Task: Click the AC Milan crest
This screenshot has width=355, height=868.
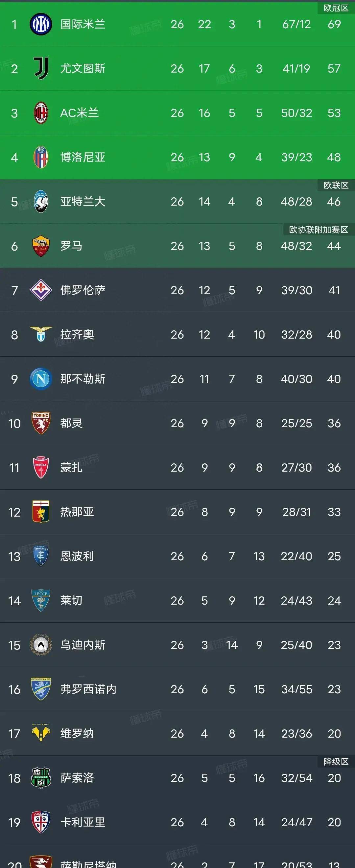Action: pos(40,113)
